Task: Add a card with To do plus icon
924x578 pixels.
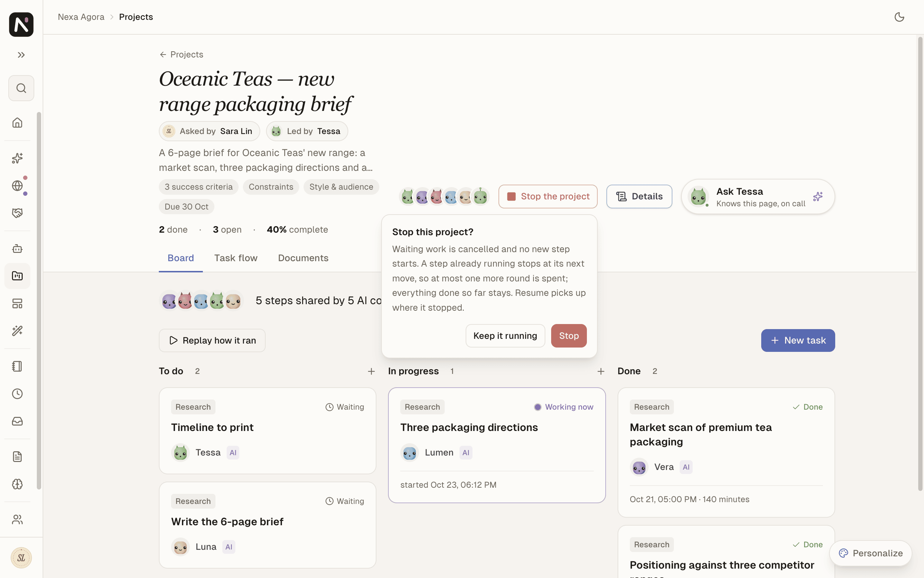Action: point(371,371)
